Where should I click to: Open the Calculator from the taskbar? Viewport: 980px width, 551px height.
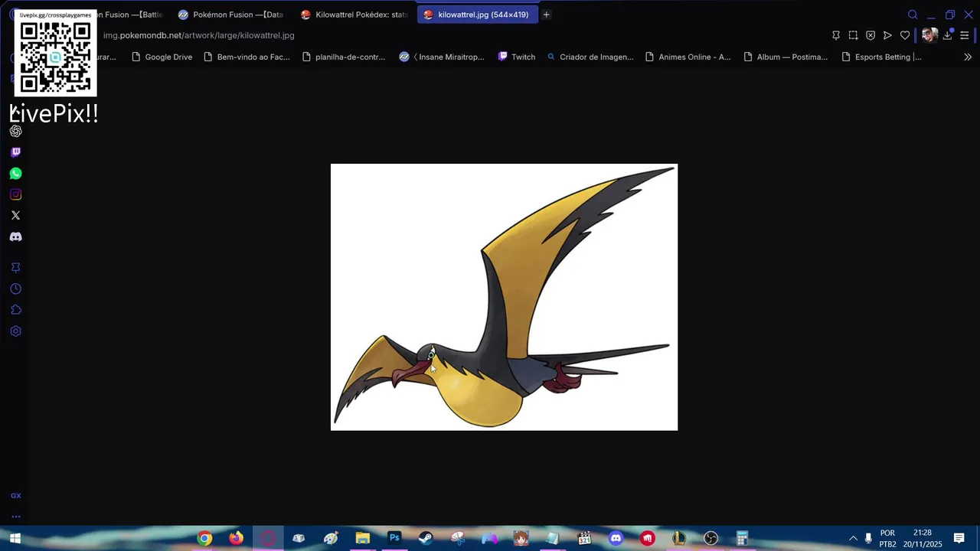[743, 539]
